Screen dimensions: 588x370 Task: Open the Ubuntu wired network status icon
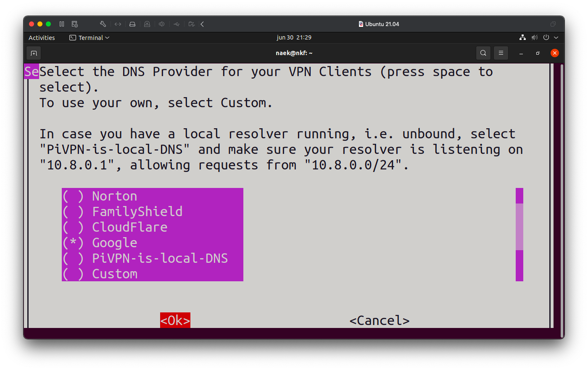522,37
